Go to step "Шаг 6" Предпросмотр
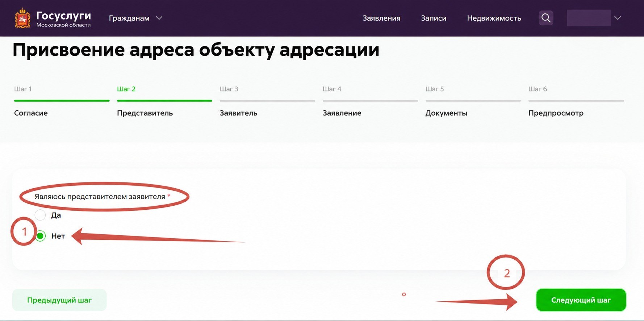This screenshot has width=644, height=321. 576,101
